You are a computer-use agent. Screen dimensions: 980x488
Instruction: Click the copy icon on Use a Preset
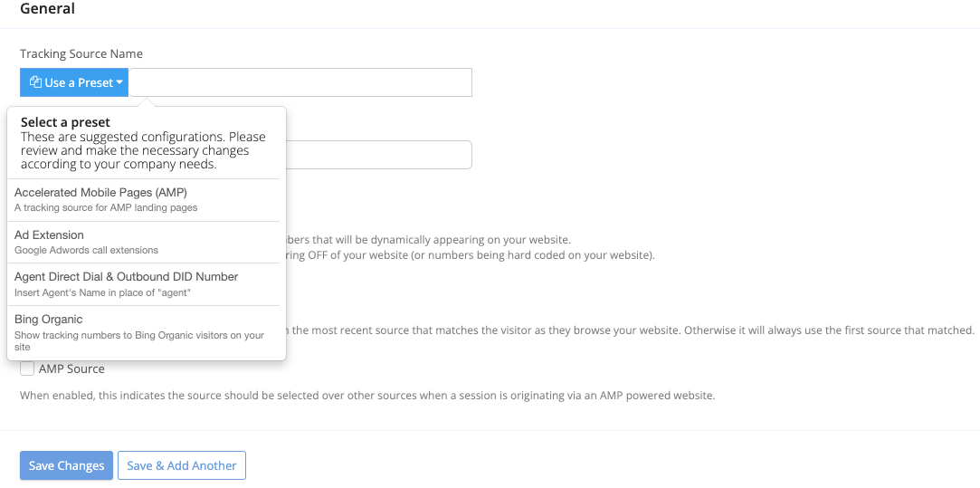[35, 82]
